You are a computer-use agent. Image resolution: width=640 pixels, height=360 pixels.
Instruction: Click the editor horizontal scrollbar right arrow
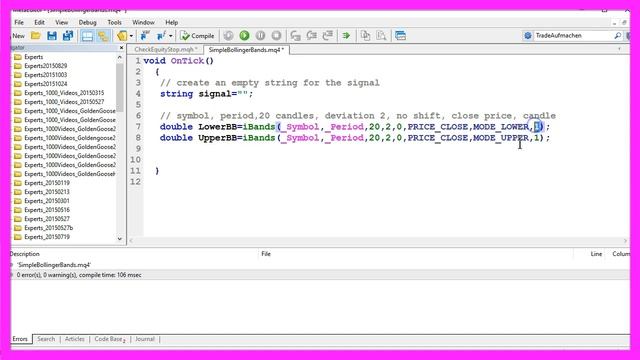point(625,241)
